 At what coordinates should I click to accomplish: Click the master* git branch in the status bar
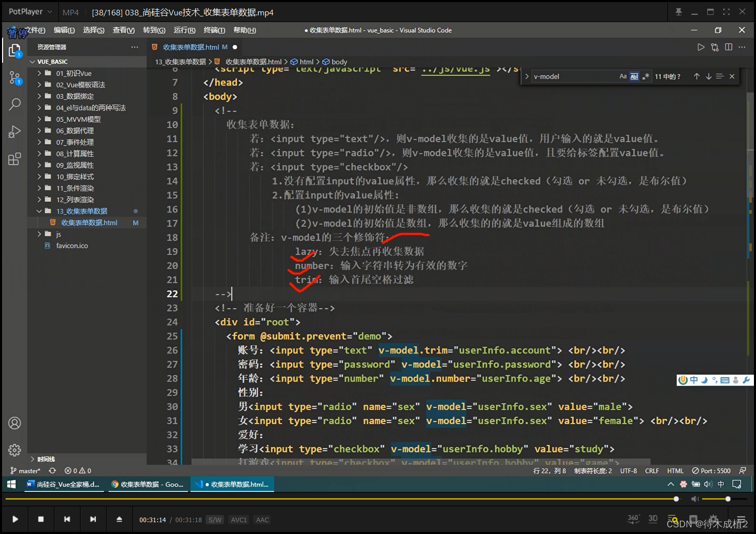coord(25,470)
